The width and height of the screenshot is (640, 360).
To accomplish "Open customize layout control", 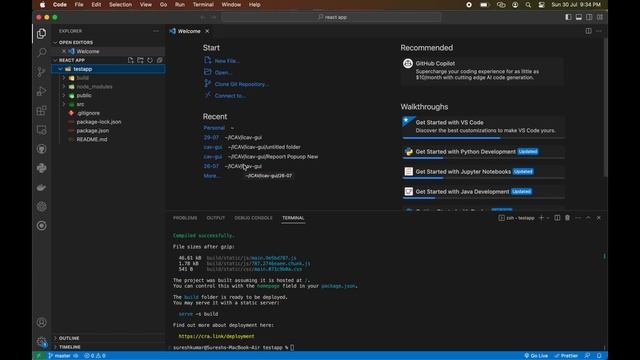I will [600, 17].
